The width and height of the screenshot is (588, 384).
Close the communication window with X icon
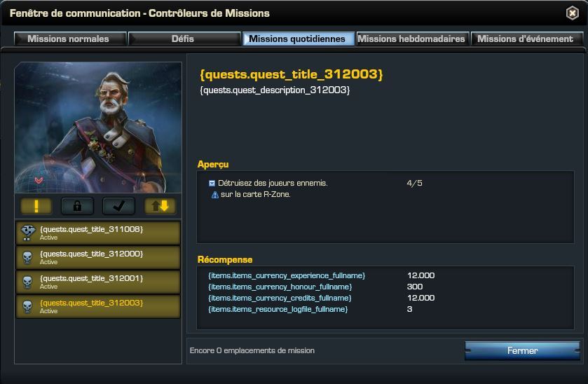pos(573,13)
